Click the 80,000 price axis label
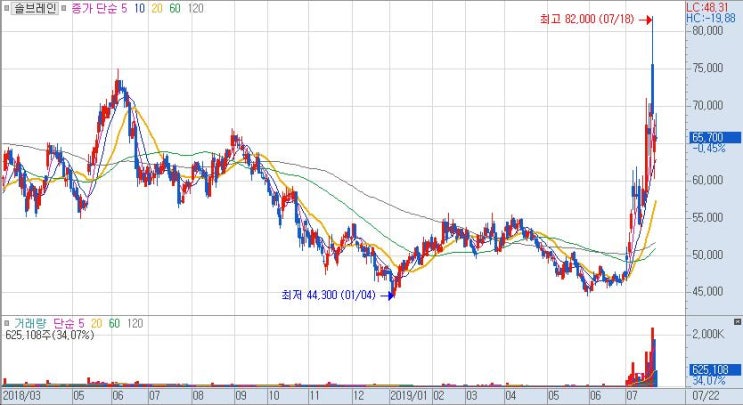Screen dimensions: 743x405 pos(707,31)
